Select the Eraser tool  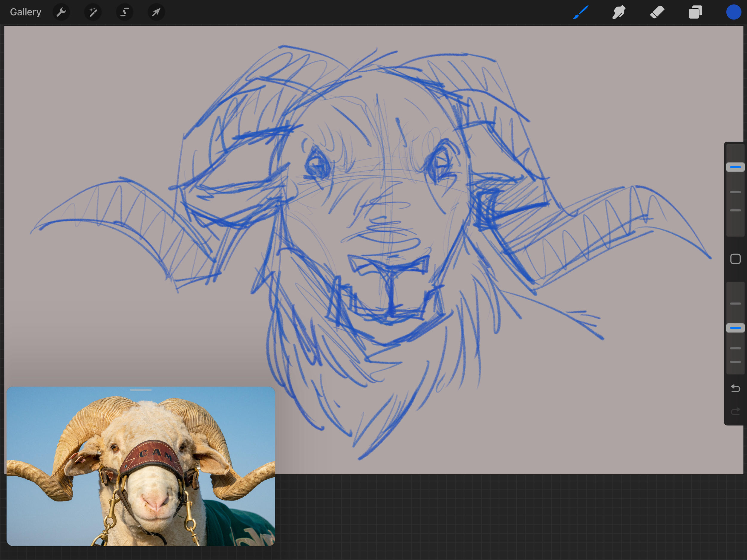[657, 13]
